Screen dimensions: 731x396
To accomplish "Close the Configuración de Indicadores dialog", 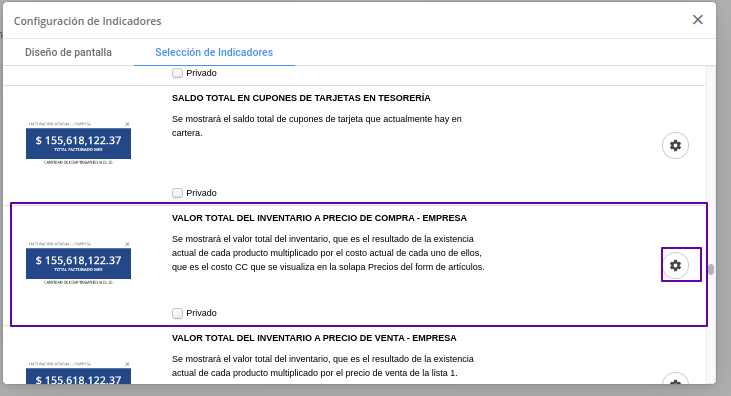I will pyautogui.click(x=697, y=20).
